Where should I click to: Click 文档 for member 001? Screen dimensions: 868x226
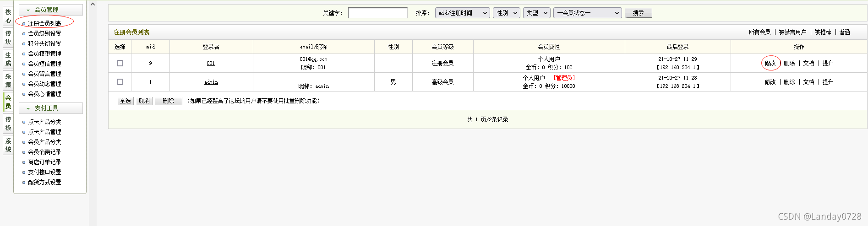(x=808, y=63)
